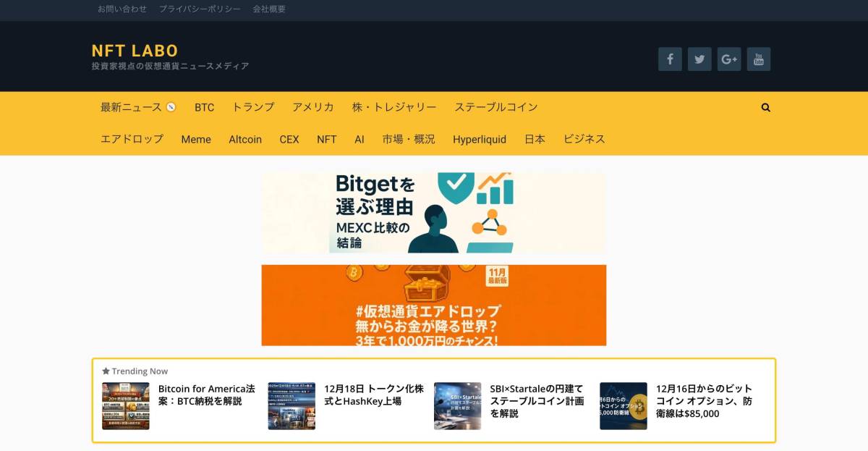Open the 12月16日 Bitcoin options article
Image resolution: width=868 pixels, height=451 pixels.
click(703, 400)
